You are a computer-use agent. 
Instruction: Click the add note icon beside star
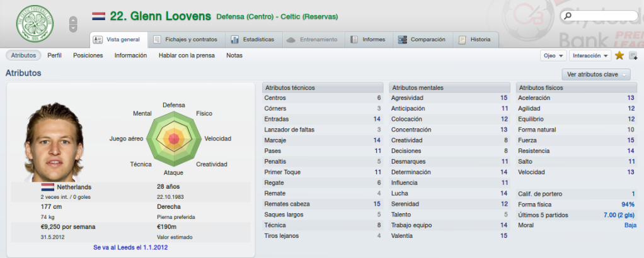tap(633, 56)
